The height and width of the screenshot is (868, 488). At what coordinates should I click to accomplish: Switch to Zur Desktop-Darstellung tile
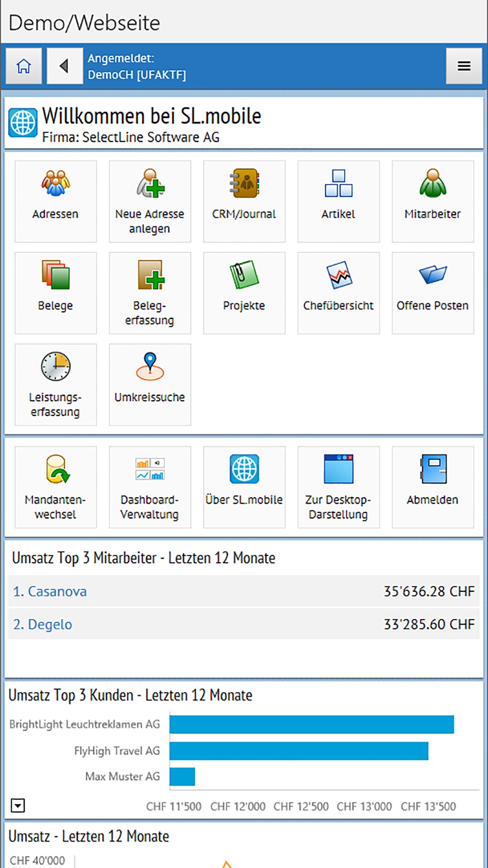(338, 487)
